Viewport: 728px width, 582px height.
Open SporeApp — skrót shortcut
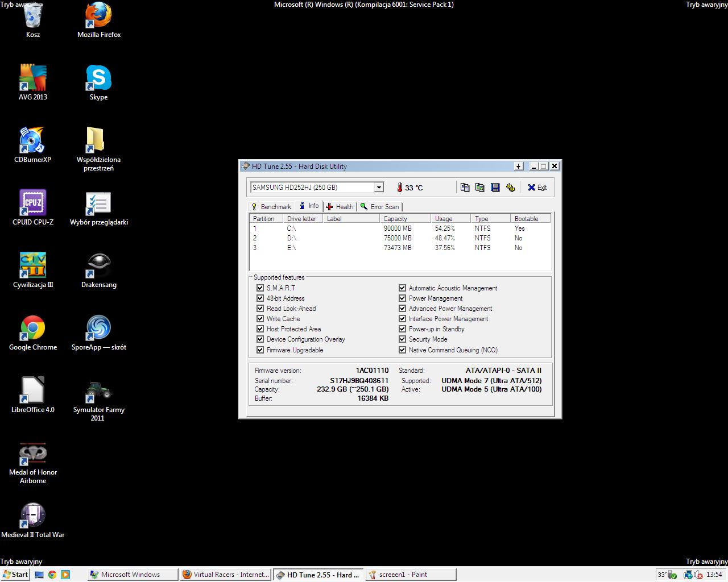(x=99, y=333)
